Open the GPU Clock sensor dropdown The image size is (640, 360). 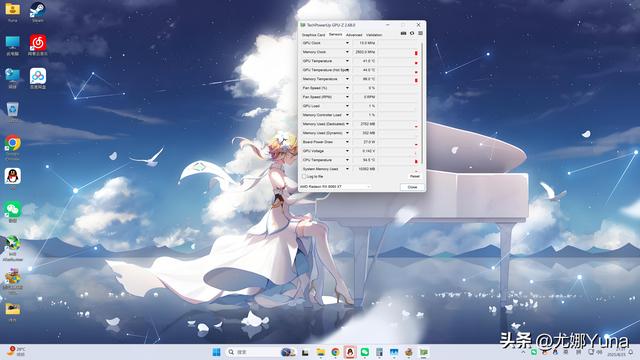tap(347, 43)
